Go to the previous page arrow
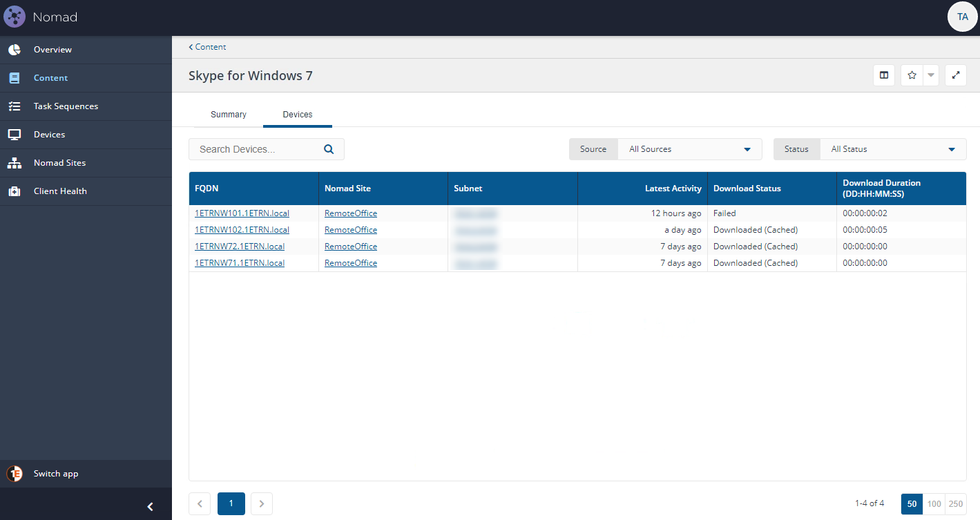 (x=200, y=504)
